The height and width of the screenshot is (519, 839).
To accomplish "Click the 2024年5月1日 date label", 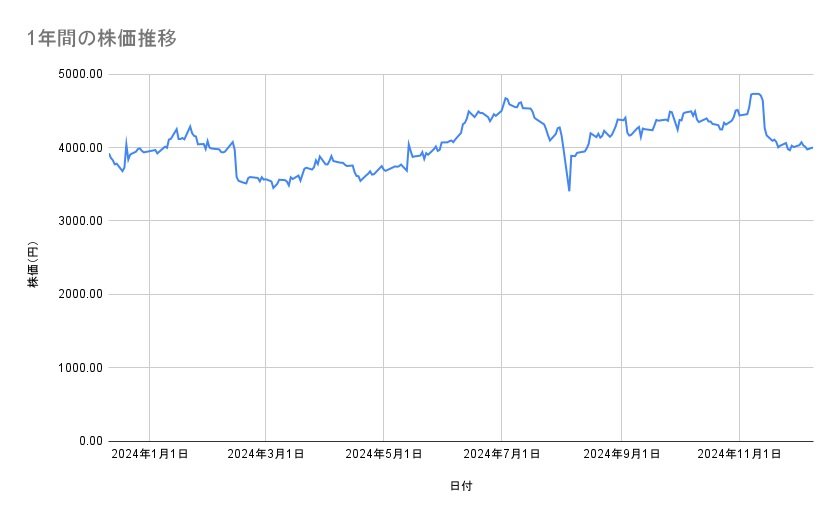I will 383,455.
